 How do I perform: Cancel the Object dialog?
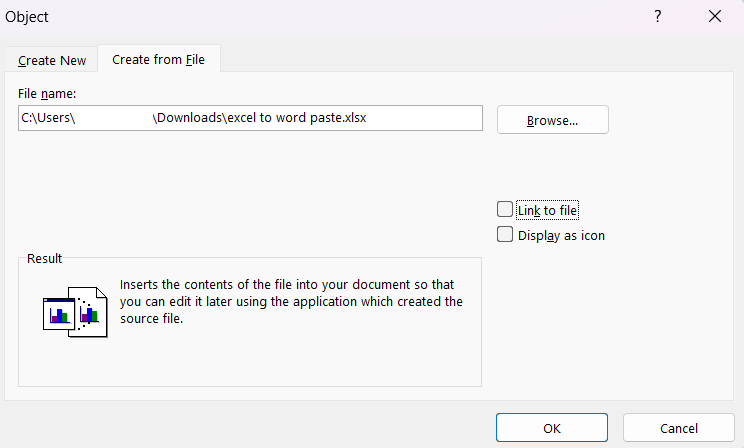click(679, 428)
